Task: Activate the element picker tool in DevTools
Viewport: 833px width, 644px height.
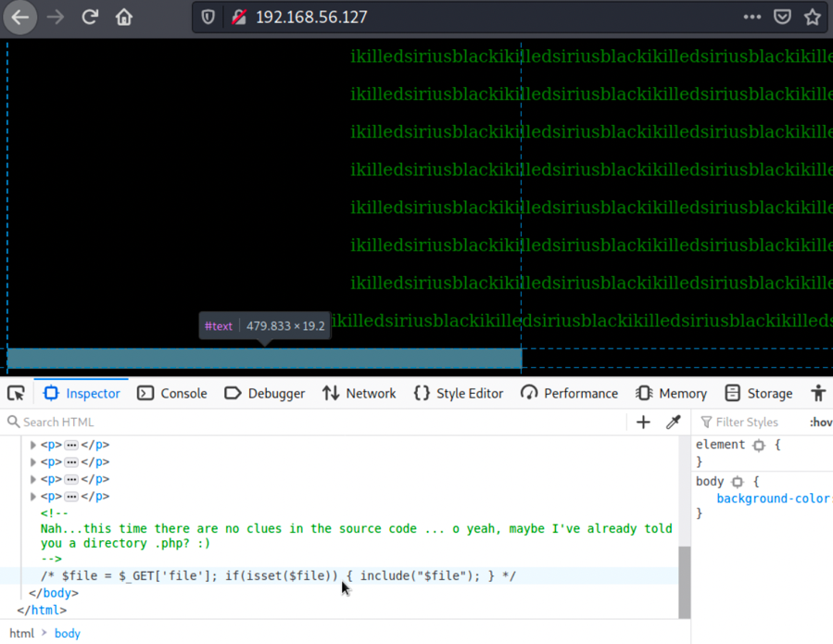Action: click(16, 393)
